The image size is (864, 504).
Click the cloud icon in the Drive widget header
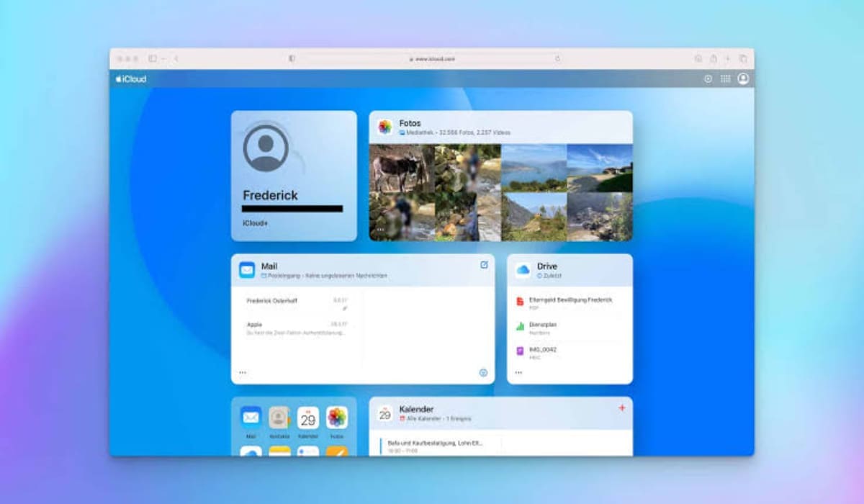[x=523, y=270]
